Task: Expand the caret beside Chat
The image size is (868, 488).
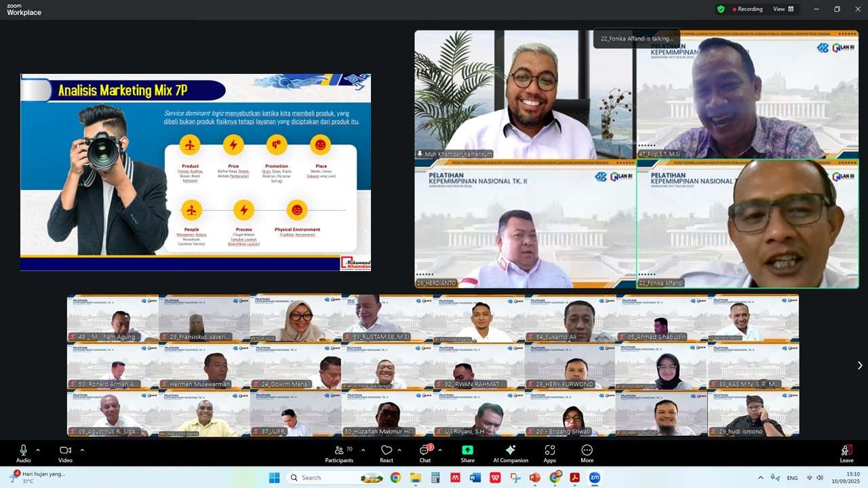Action: (x=440, y=450)
